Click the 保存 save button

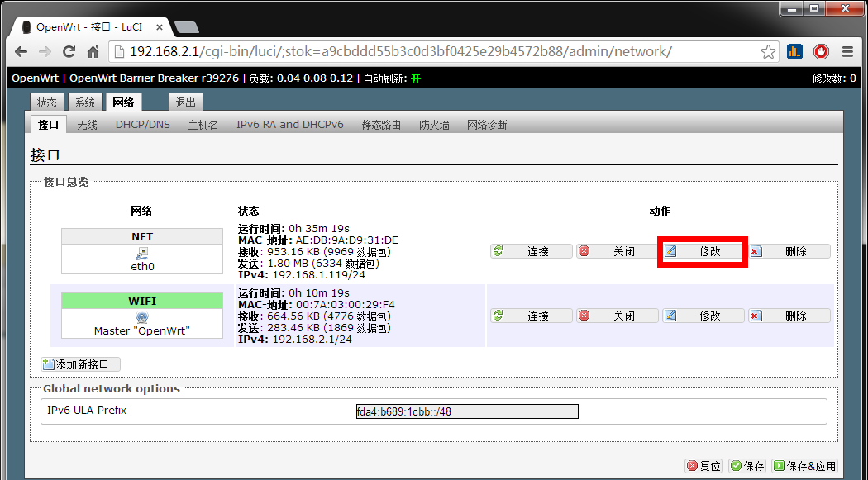pos(748,466)
